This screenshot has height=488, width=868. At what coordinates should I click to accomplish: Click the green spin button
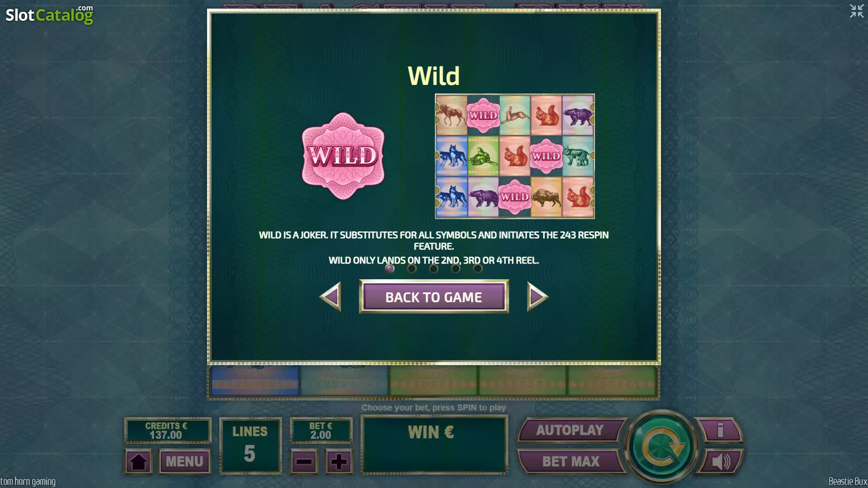[x=661, y=446]
